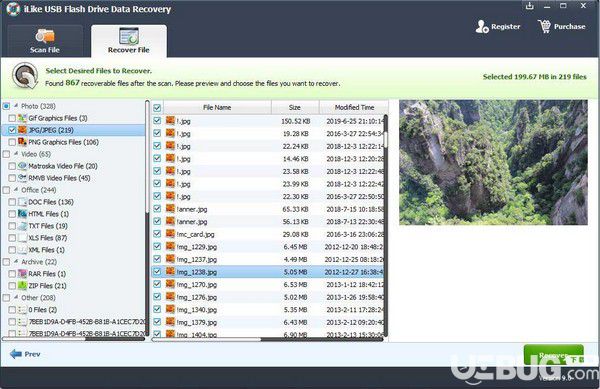Screen dimensions: 600x389
Task: Uncheck the !mc_card.jpg file checkbox
Action: pos(157,234)
